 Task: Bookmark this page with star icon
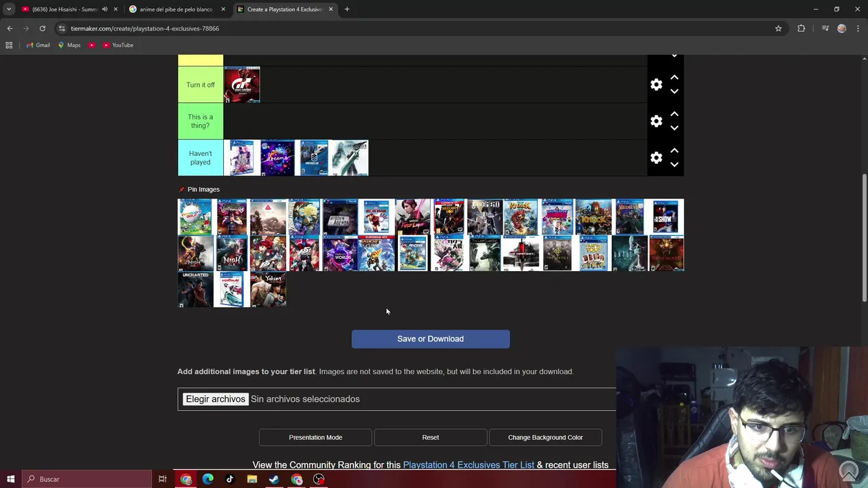pyautogui.click(x=778, y=28)
